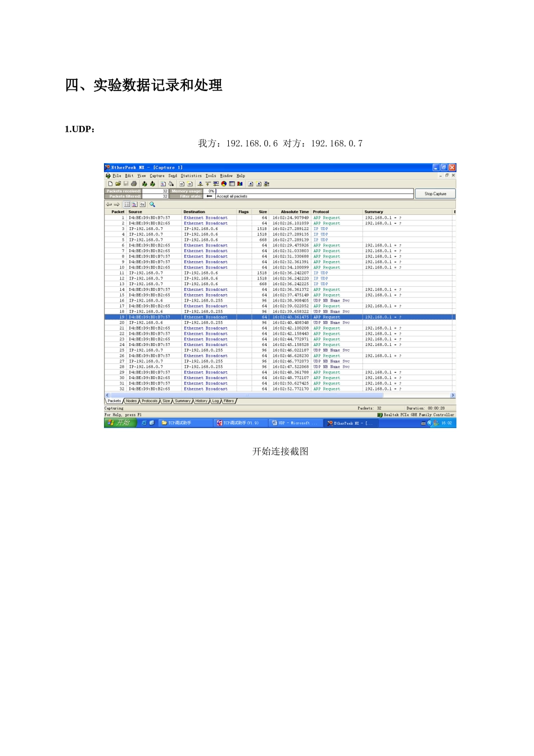Click the Open folder toolbar icon
Screen dimensions: 534x756
(118, 184)
